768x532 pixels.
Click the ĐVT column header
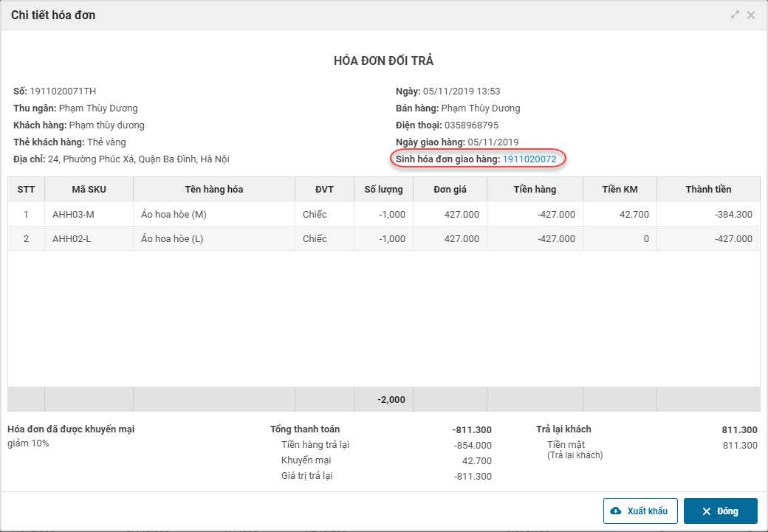pos(324,190)
